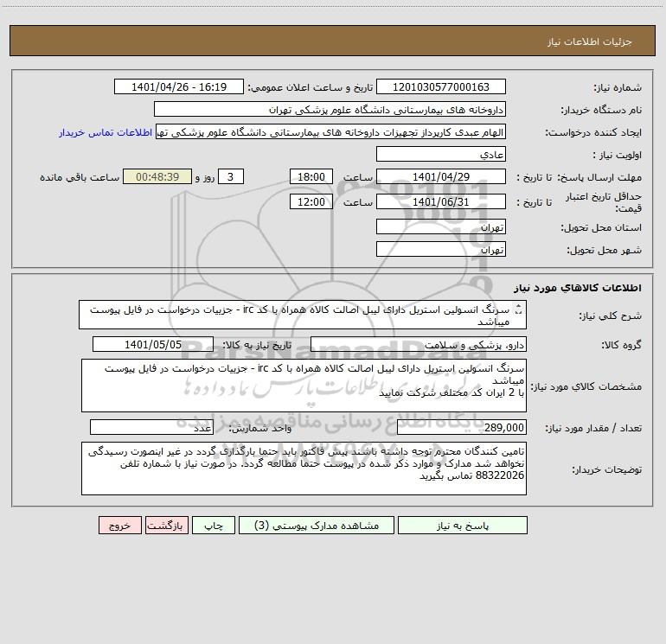Click the پاسخ به نیاز button
The width and height of the screenshot is (666, 644).
tap(463, 525)
